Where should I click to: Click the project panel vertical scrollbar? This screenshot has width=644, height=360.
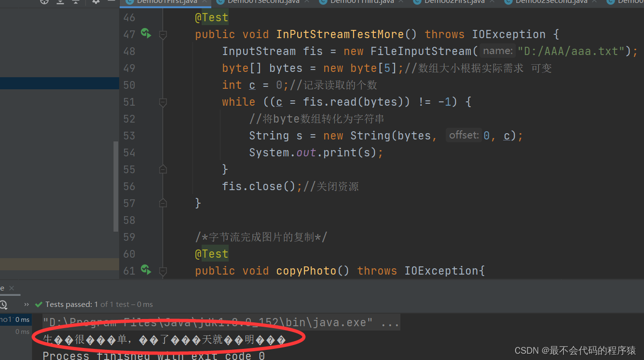[x=116, y=186]
